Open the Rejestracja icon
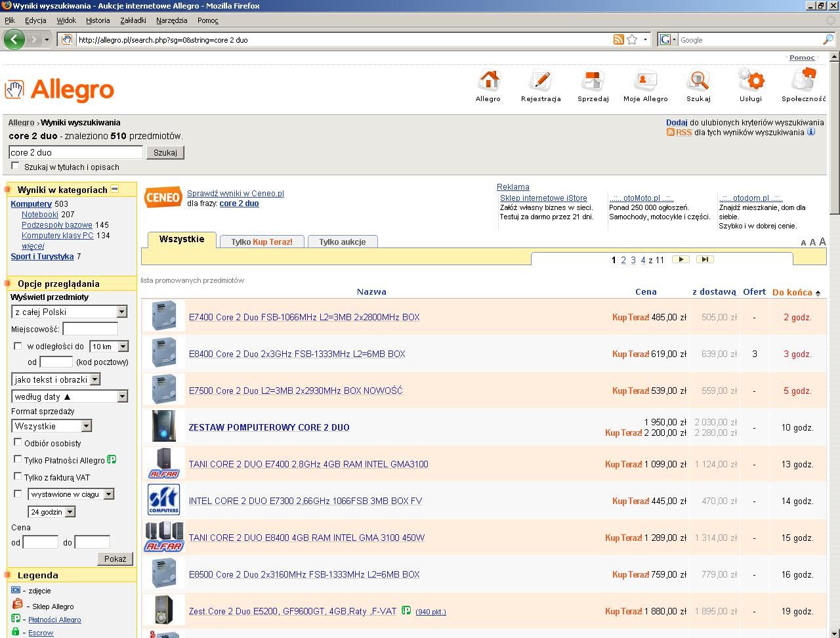The width and height of the screenshot is (840, 638). (x=541, y=81)
